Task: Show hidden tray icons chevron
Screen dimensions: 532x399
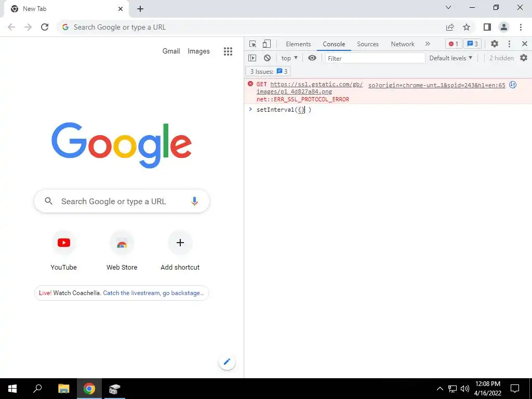Action: pyautogui.click(x=440, y=389)
